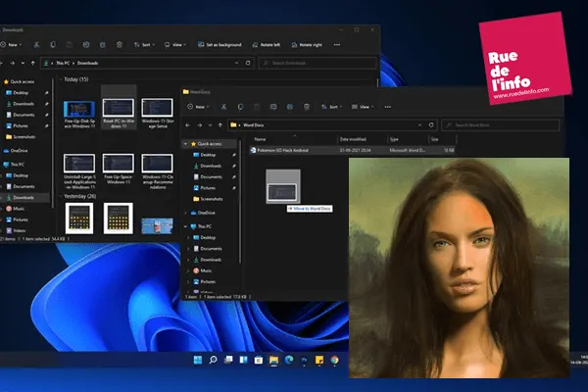Open the View dropdown in Word Docs window
Image resolution: width=588 pixels, height=392 pixels.
pos(363,107)
